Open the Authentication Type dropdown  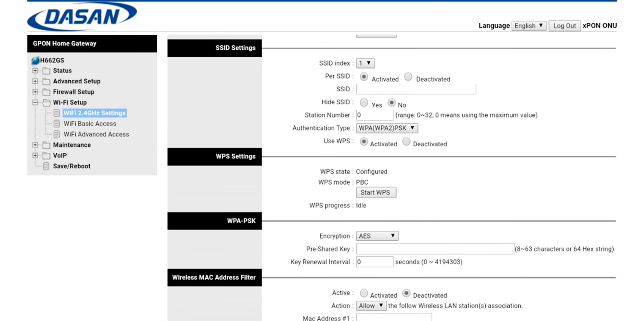[x=387, y=128]
